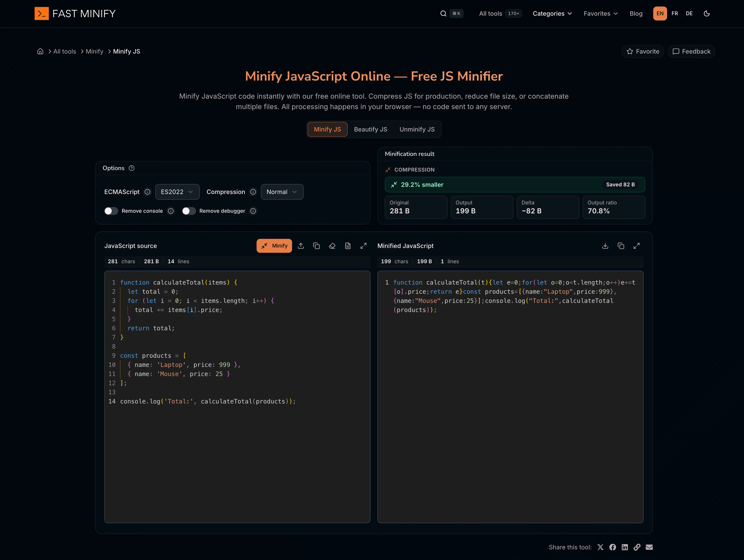The height and width of the screenshot is (560, 744).
Task: Open the Feedback button
Action: tap(691, 51)
